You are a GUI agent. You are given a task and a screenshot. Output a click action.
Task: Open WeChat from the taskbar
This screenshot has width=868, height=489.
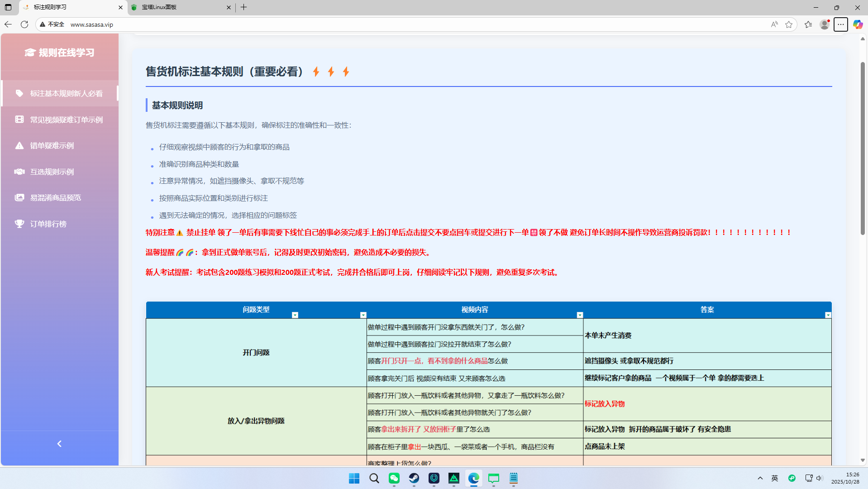pos(394,478)
